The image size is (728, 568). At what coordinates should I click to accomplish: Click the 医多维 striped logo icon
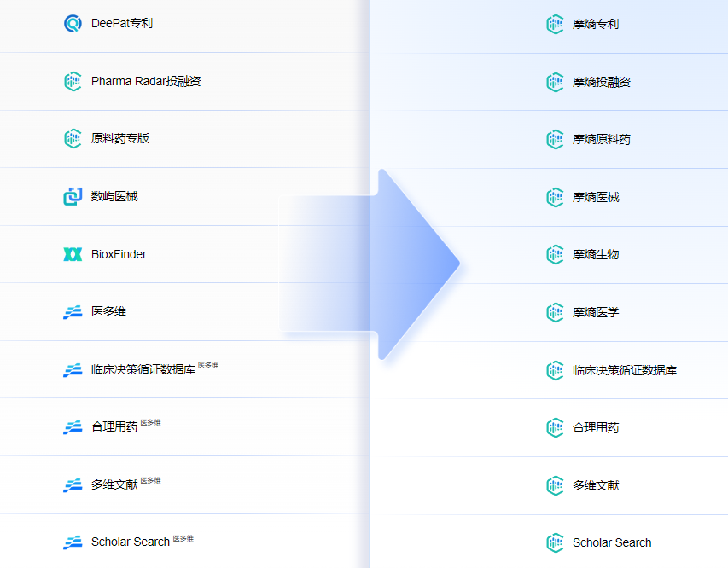[x=73, y=312]
